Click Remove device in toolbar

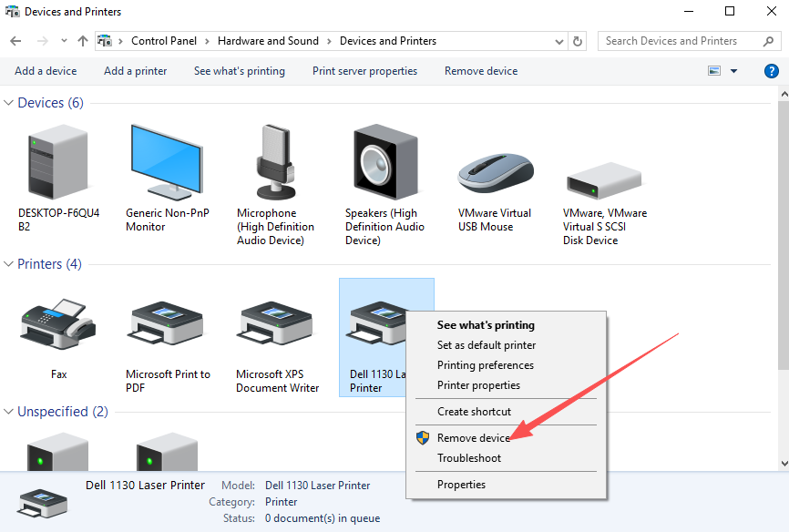tap(481, 71)
